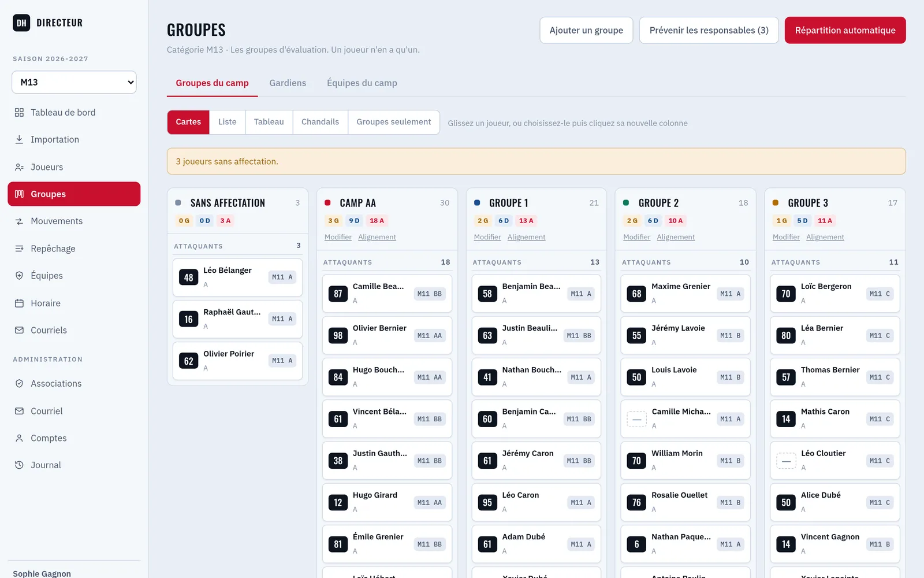Click the blue Groupe 1 color dot
Image resolution: width=924 pixels, height=578 pixels.
pos(477,203)
